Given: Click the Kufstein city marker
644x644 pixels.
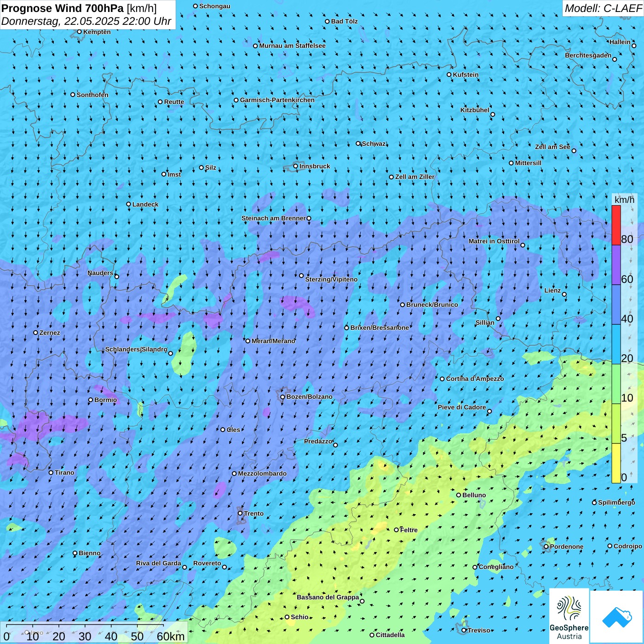Looking at the screenshot, I should tap(449, 75).
